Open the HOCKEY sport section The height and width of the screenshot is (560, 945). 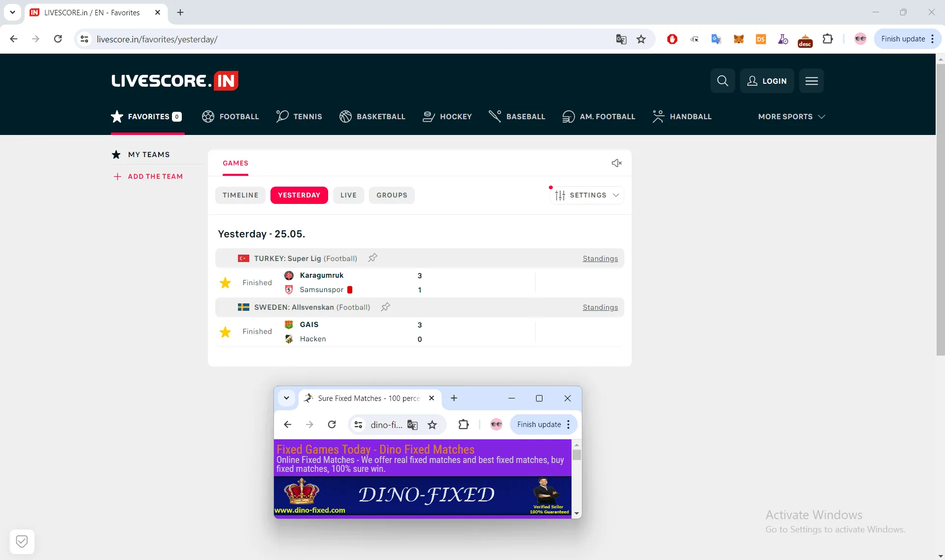tap(447, 117)
